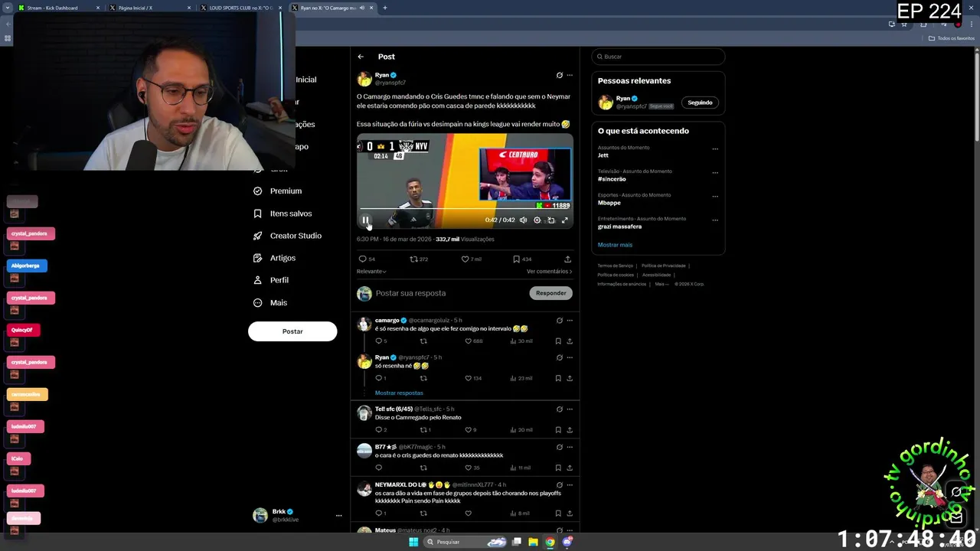Open Brkk account menu dots

point(338,516)
